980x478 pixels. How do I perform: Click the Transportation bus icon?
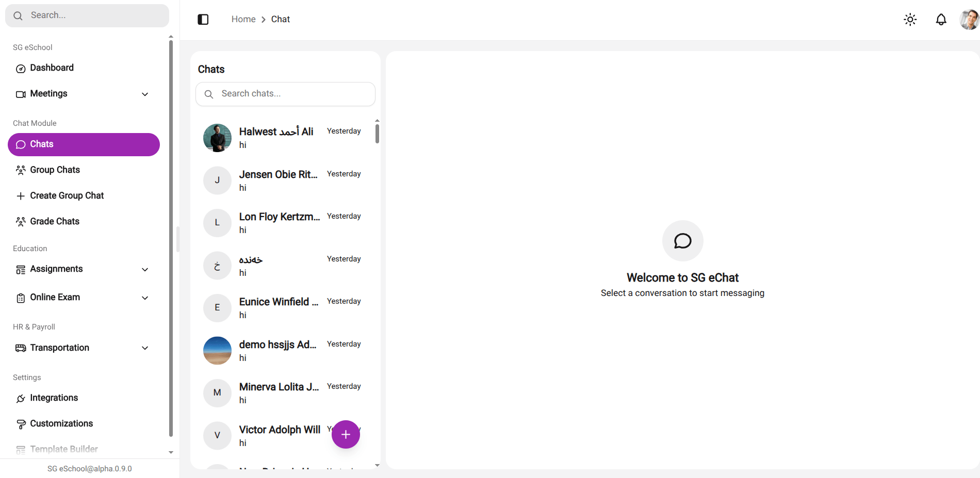pos(21,348)
